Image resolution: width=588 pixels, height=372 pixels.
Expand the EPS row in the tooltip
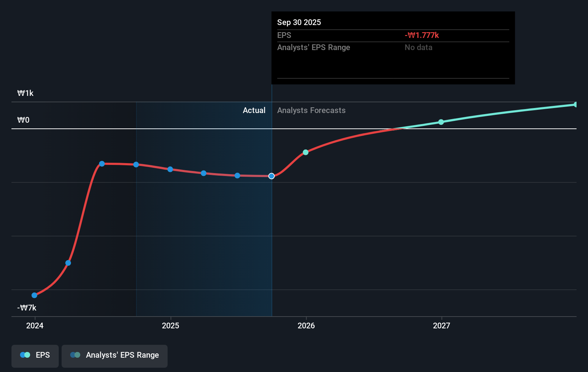(x=393, y=35)
